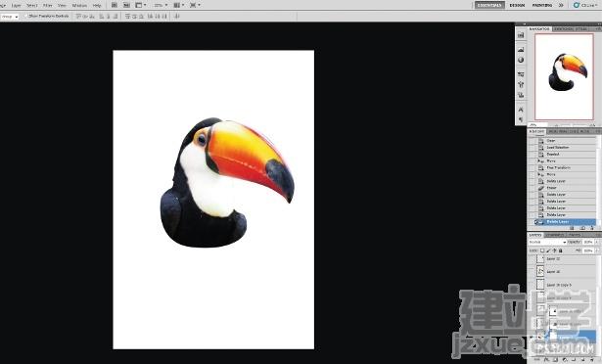Open the zoom level dropdown in top bar
Screen dimensions: 602x364
pos(161,5)
